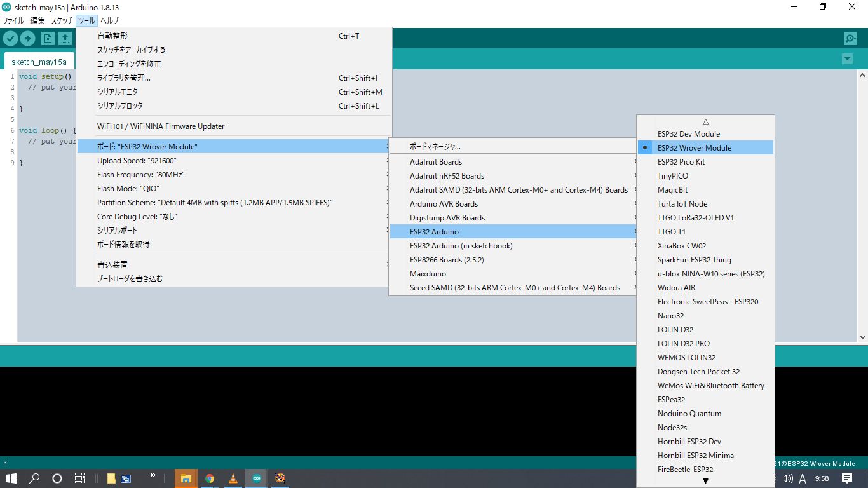Select TTGO LoRa32-OLED V1 board
This screenshot has width=868, height=488.
click(705, 218)
